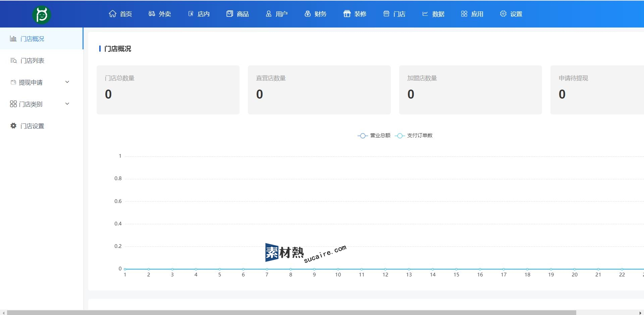Click the decoration icon beside 装修
This screenshot has width=644, height=315.
tap(347, 14)
